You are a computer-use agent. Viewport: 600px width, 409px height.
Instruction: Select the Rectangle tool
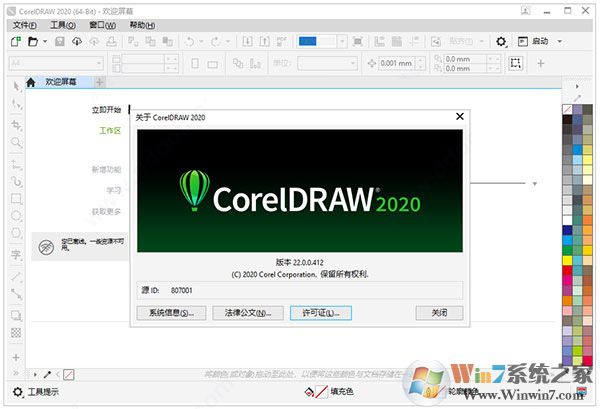tap(16, 199)
